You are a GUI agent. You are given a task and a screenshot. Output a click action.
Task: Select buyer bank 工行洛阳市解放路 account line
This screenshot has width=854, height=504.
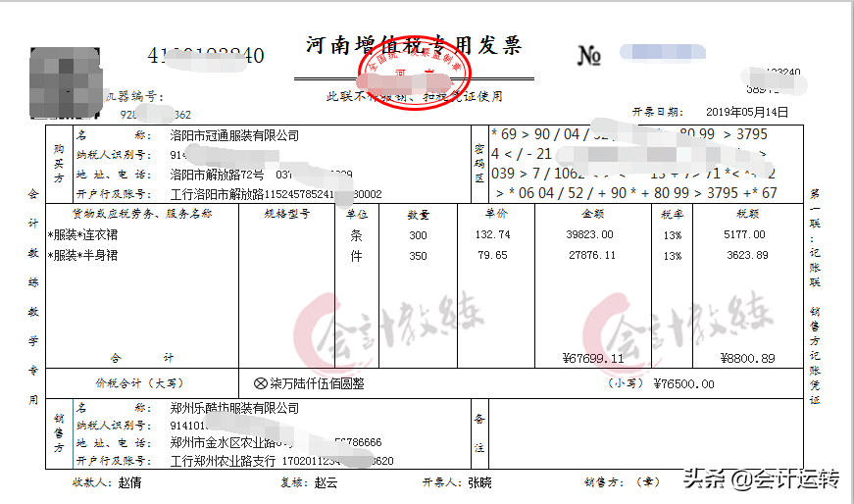point(276,194)
